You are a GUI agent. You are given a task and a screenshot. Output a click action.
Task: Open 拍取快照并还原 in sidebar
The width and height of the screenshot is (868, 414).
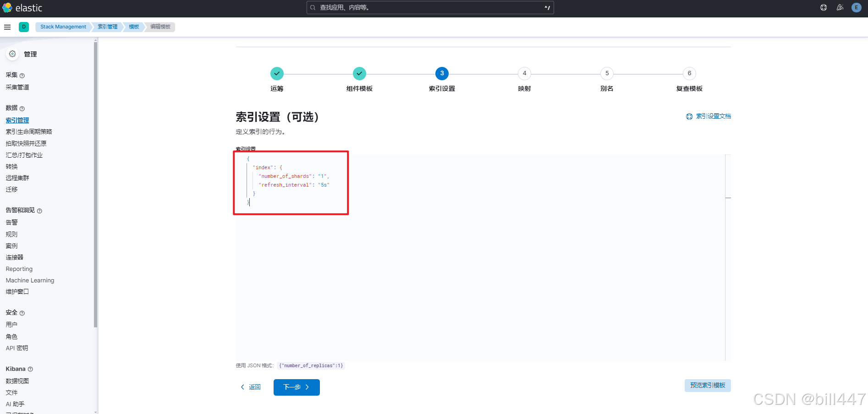pyautogui.click(x=26, y=144)
